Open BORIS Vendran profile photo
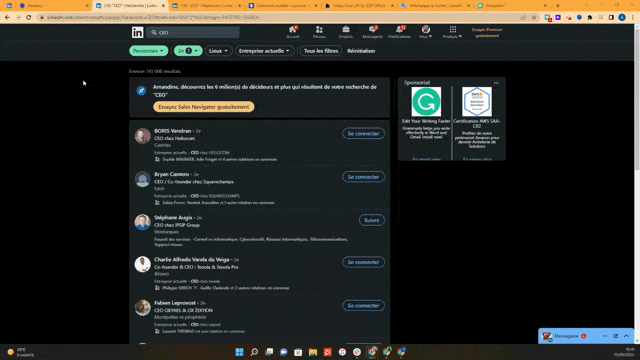The image size is (640, 360). click(x=142, y=136)
